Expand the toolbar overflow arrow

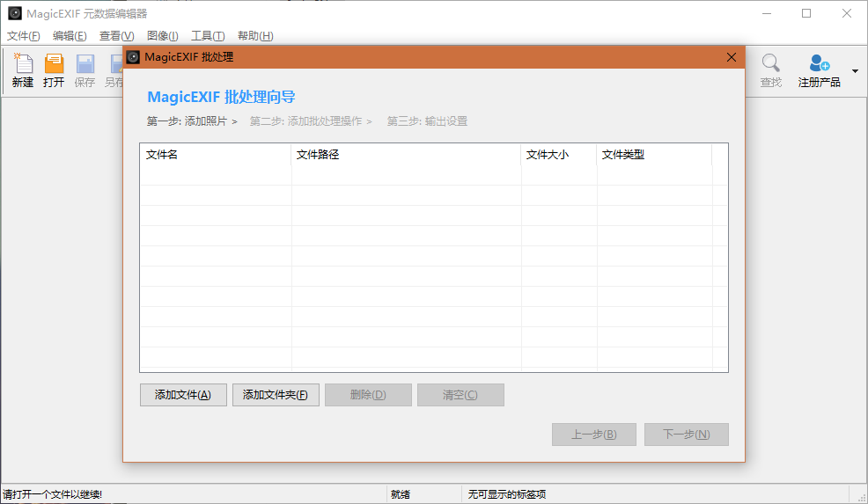[856, 71]
